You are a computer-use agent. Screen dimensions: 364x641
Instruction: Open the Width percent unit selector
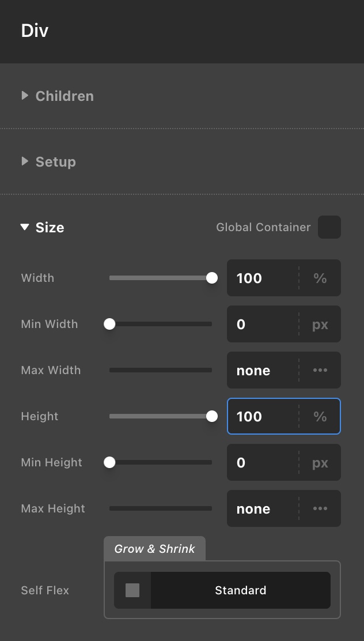(x=320, y=278)
